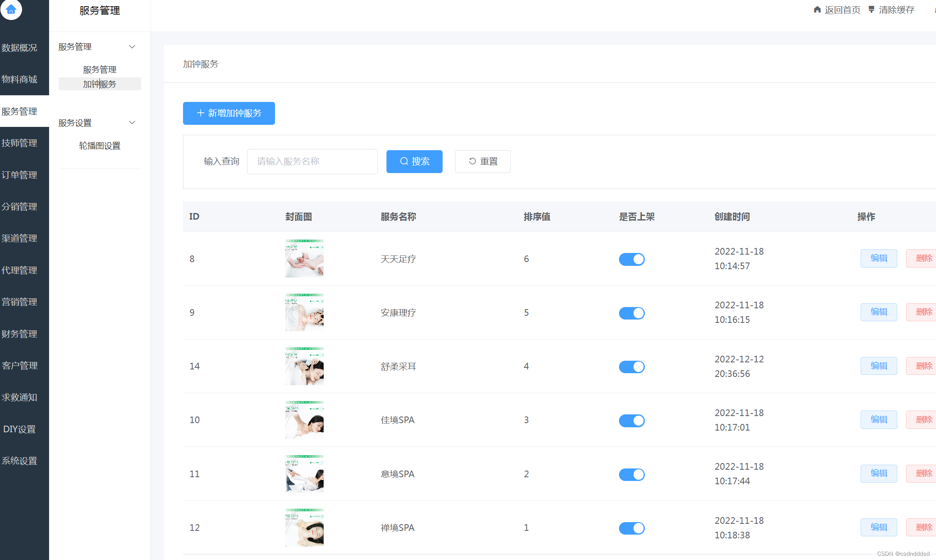Open the 天天足疗 cover thumbnail
The height and width of the screenshot is (560, 936).
(305, 258)
